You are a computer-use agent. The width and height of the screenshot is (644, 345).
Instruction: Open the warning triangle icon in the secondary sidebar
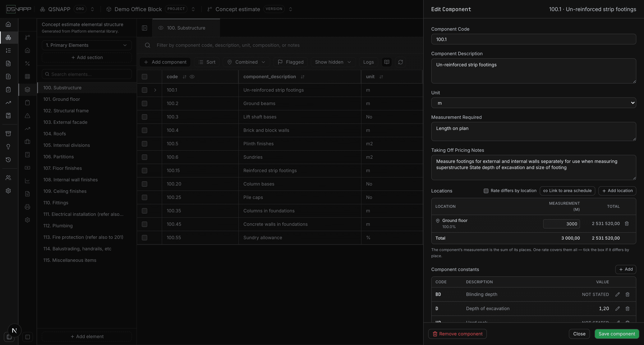click(x=27, y=116)
